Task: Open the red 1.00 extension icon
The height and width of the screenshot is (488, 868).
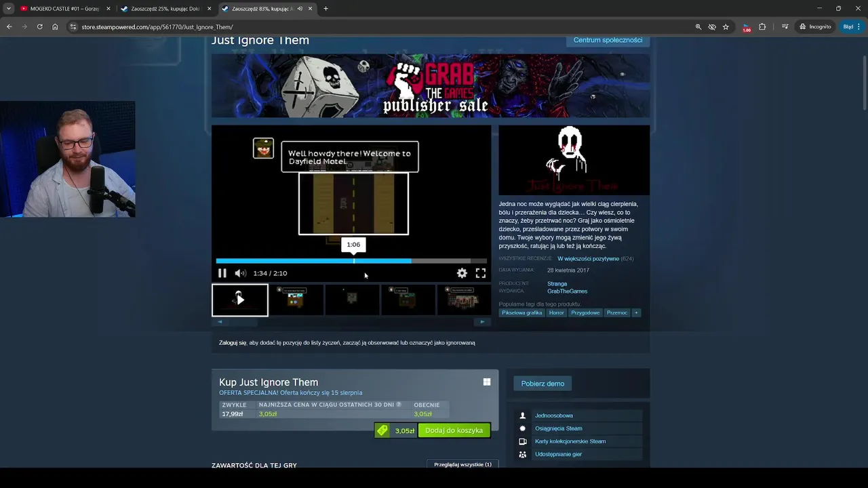Action: (747, 27)
